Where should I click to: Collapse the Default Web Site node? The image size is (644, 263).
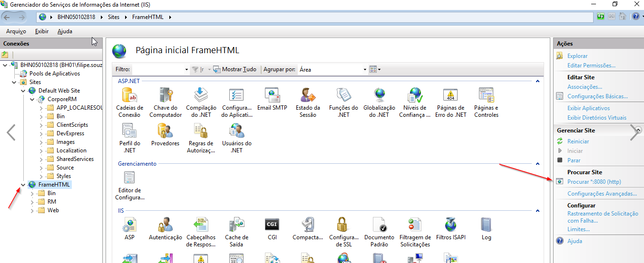pyautogui.click(x=23, y=91)
